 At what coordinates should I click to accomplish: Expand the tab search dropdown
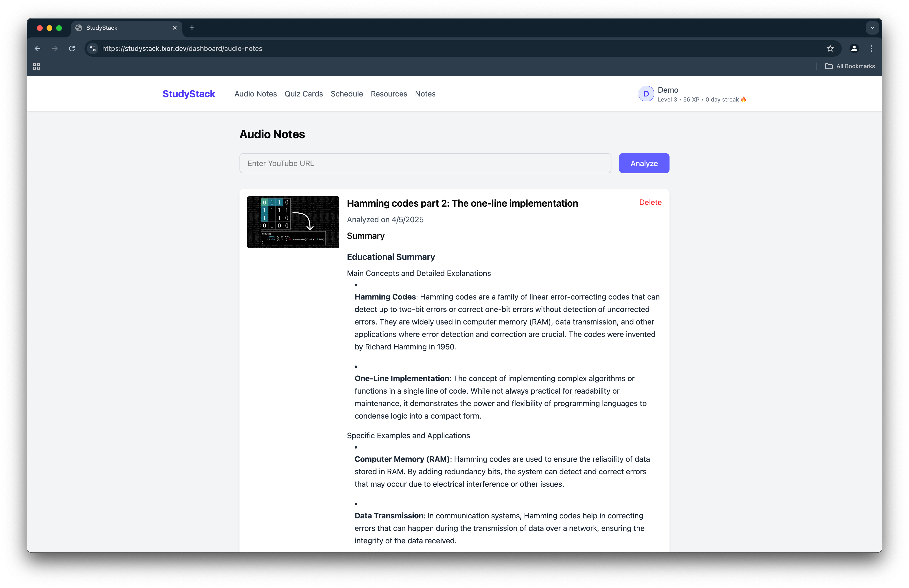[x=872, y=28]
